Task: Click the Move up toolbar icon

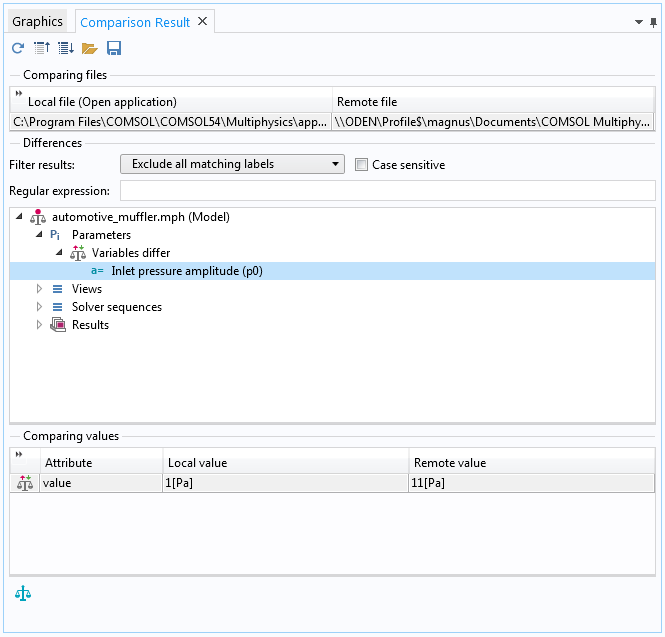Action: [x=42, y=48]
